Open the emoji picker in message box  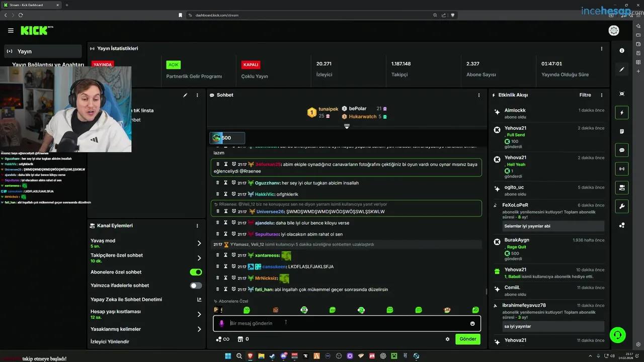pos(472,323)
